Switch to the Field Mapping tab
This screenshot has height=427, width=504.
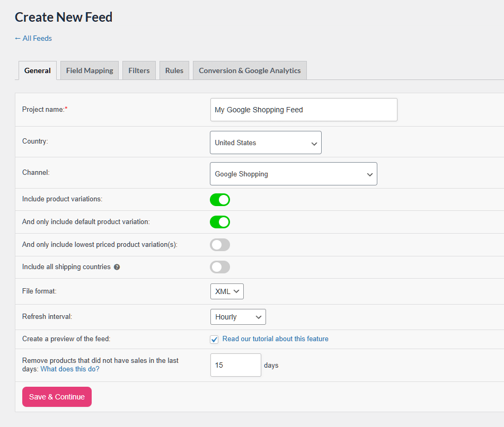coord(90,70)
